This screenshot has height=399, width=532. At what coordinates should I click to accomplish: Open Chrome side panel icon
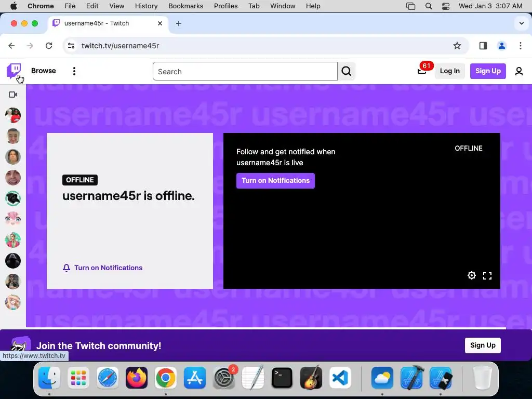point(483,46)
